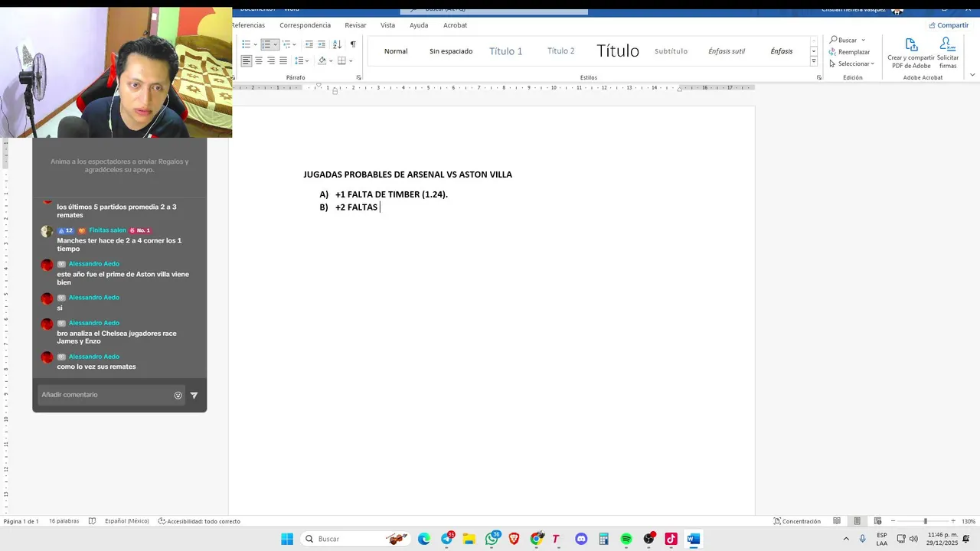The height and width of the screenshot is (551, 980).
Task: Decrease paragraph indent
Action: (309, 44)
